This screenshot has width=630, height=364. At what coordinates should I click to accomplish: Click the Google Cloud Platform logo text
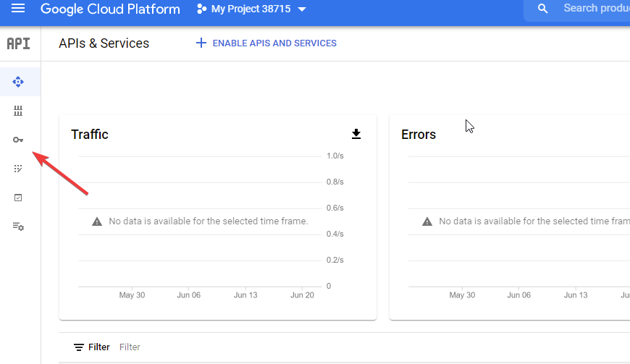click(x=110, y=9)
